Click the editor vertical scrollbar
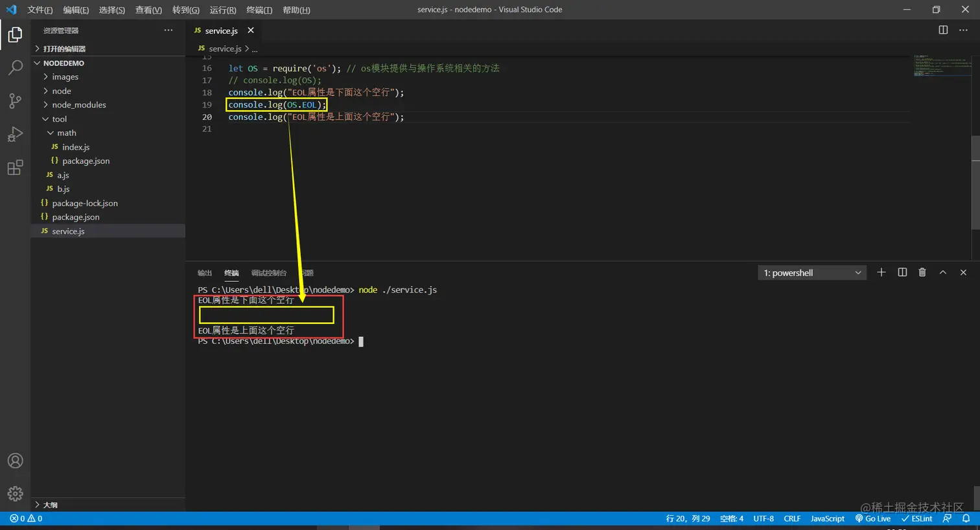This screenshot has width=980, height=530. coord(975,183)
